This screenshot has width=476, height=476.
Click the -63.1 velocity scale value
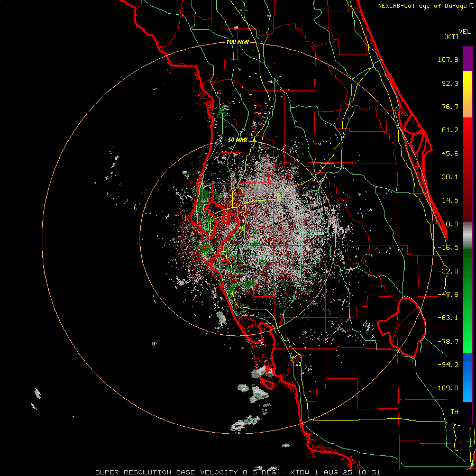448,318
